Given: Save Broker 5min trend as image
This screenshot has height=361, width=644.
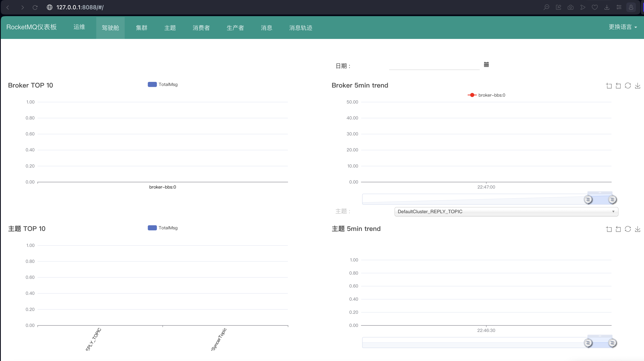Looking at the screenshot, I should (638, 86).
